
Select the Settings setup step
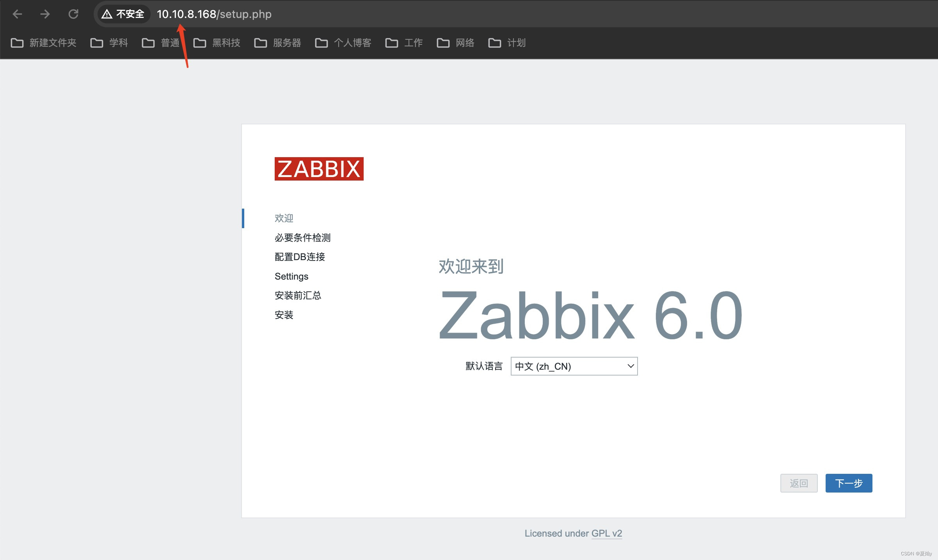291,276
